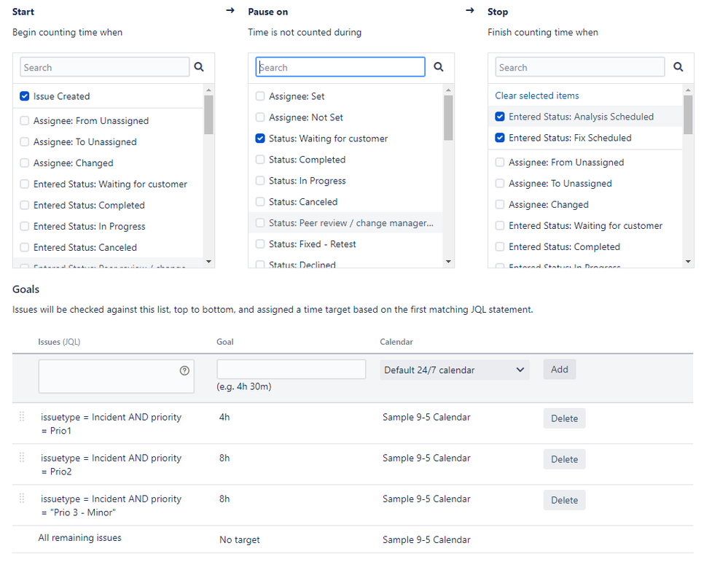Click the Stop list scroll down arrow

(688, 262)
